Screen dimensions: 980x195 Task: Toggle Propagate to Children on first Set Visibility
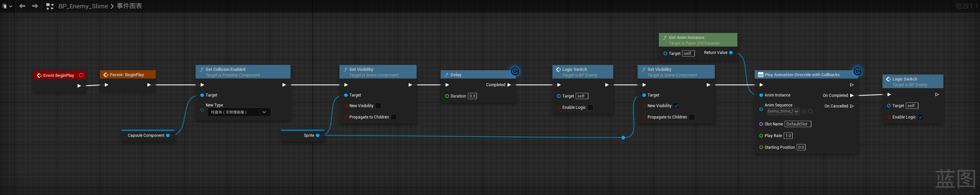394,117
